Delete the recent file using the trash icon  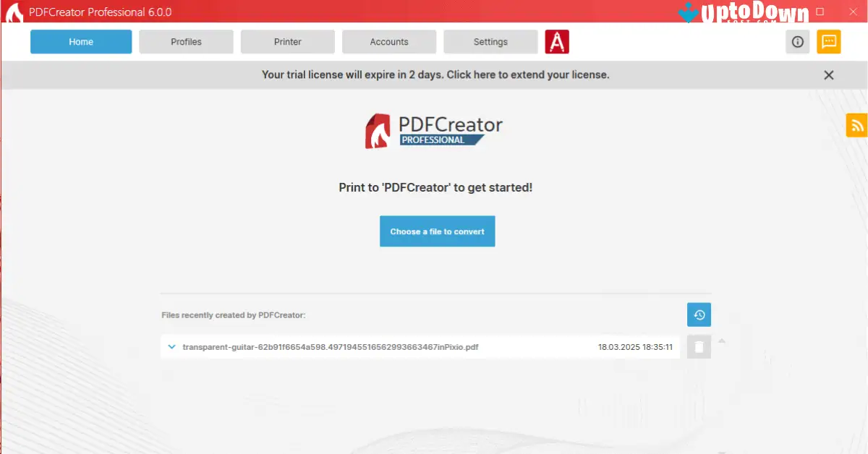tap(698, 346)
